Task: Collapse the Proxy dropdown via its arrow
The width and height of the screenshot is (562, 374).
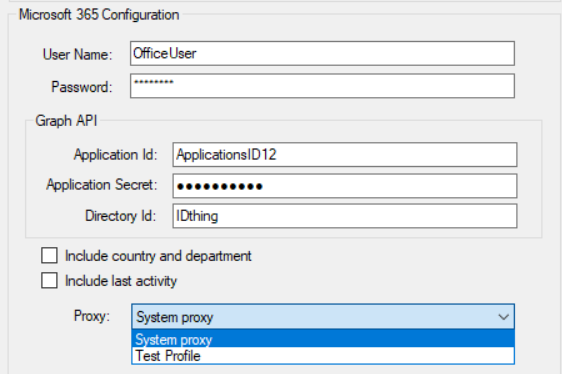Action: [x=504, y=317]
